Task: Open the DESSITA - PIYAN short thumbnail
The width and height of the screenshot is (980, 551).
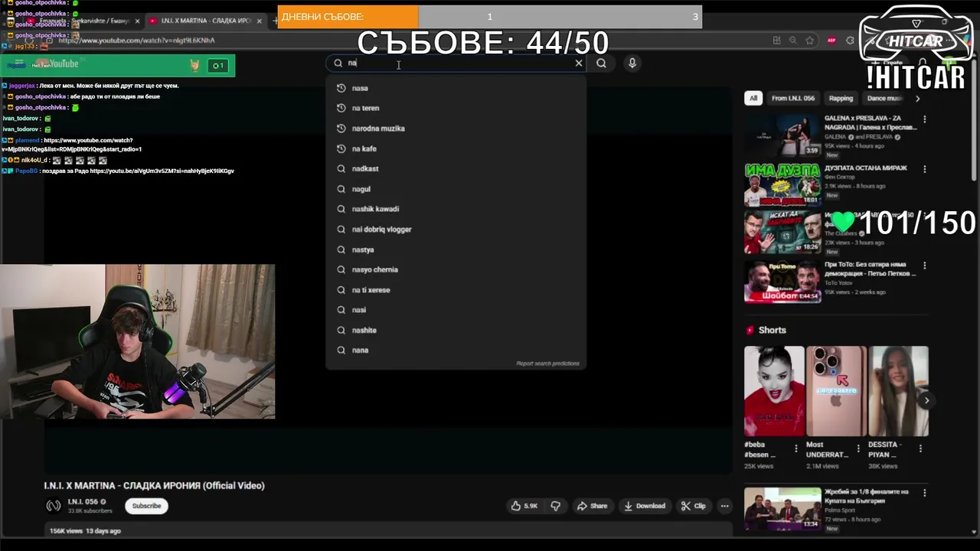Action: click(897, 391)
